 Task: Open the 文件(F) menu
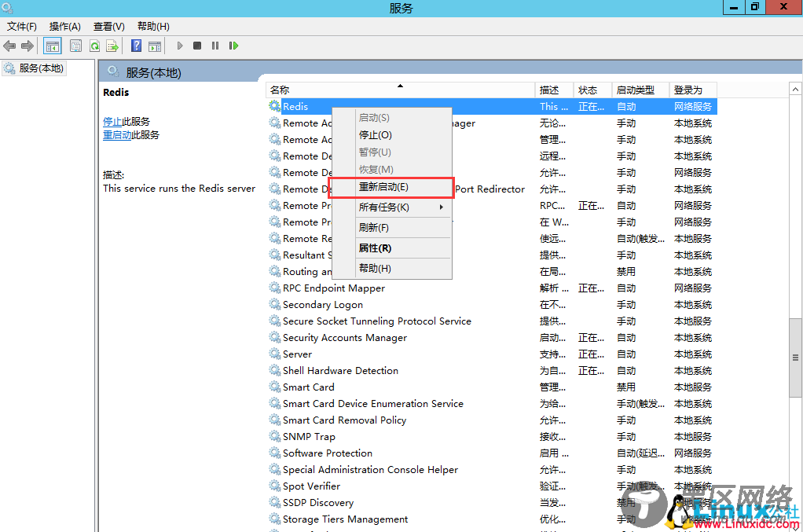coord(21,27)
